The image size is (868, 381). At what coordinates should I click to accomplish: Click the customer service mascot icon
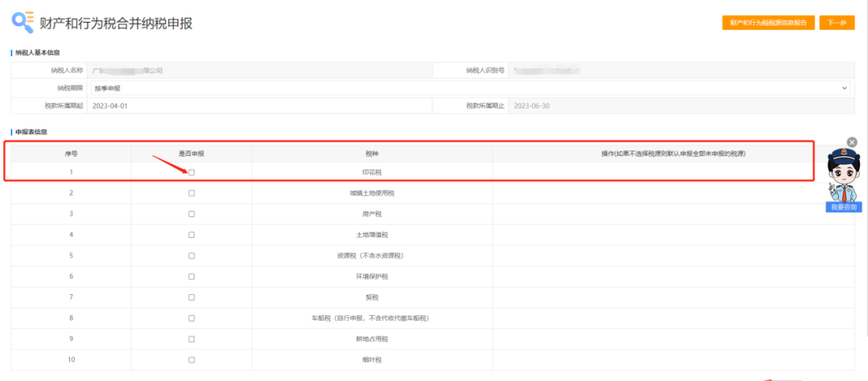click(842, 175)
